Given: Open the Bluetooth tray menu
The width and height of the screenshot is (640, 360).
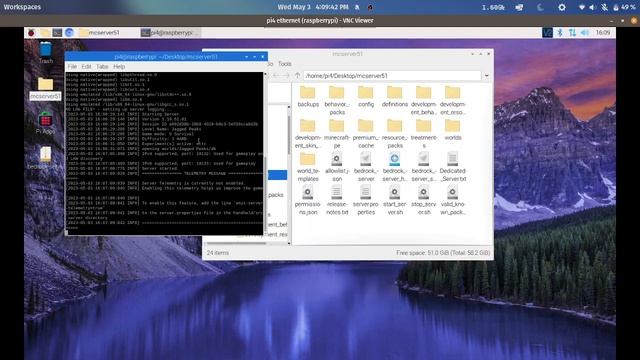Looking at the screenshot, I should point(560,33).
